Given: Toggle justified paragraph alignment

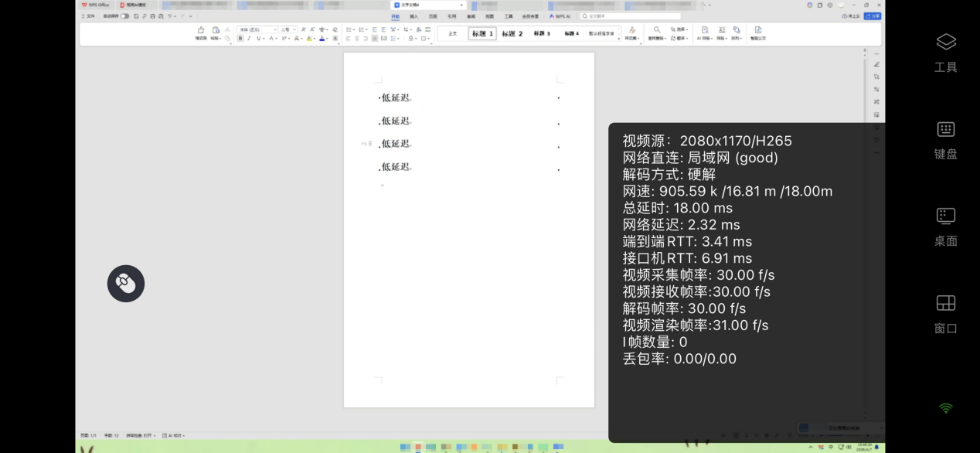Looking at the screenshot, I should pyautogui.click(x=375, y=38).
